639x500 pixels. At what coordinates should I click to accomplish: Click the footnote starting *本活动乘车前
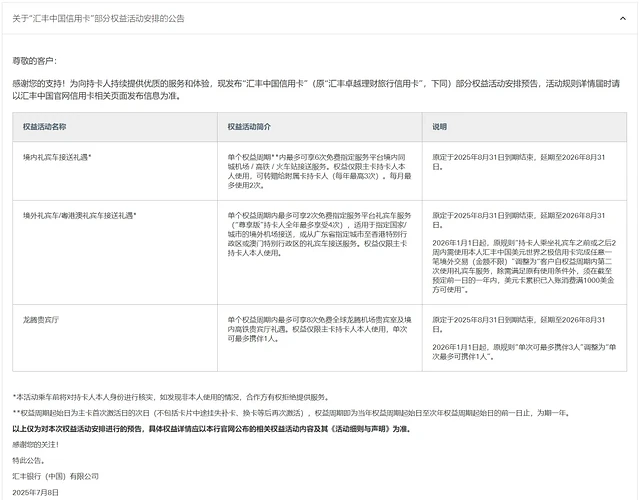[x=171, y=397]
